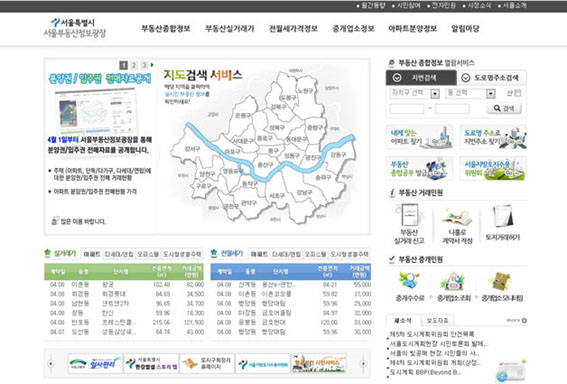This screenshot has width=567, height=384.
Task: Click the 중개업소모니터링 icon
Action: (x=501, y=282)
